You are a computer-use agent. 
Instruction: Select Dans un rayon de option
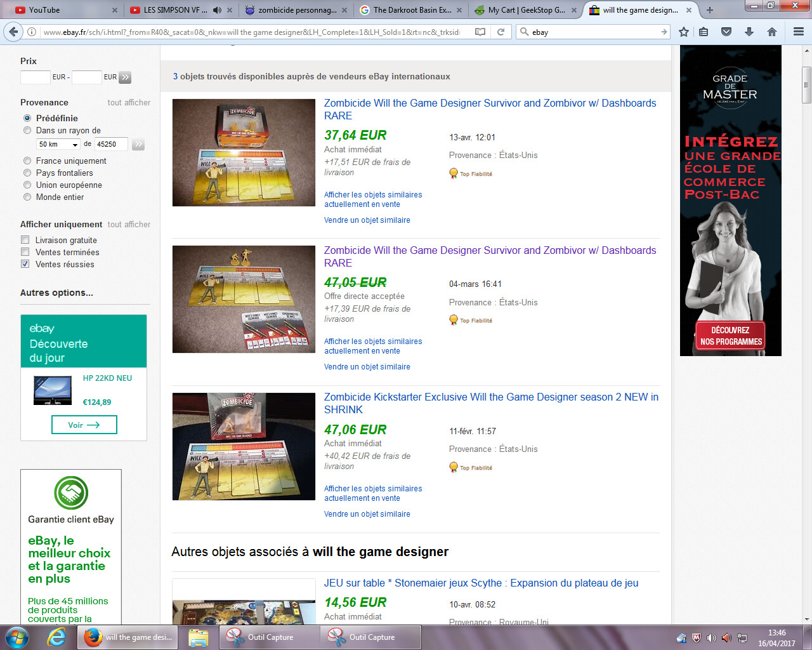pyautogui.click(x=27, y=130)
